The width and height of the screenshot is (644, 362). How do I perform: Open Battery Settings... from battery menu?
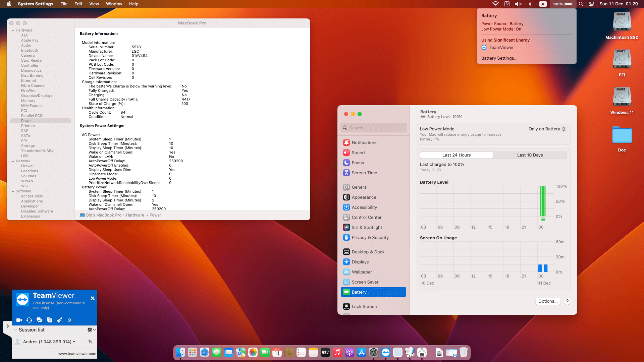tap(499, 58)
